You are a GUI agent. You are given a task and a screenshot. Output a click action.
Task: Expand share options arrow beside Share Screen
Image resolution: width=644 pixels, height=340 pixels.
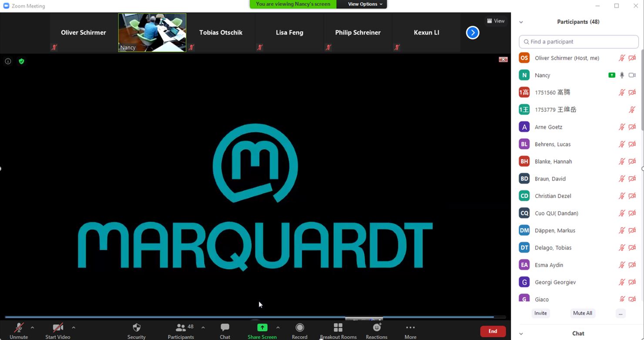(278, 327)
